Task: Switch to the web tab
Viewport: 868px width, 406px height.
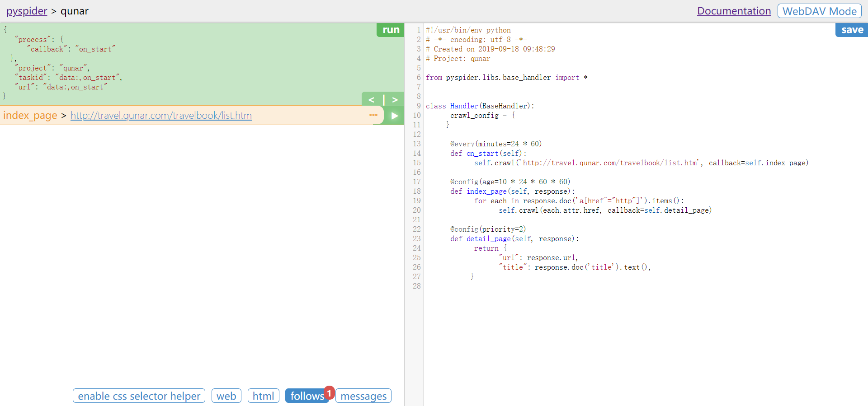Action: 226,396
